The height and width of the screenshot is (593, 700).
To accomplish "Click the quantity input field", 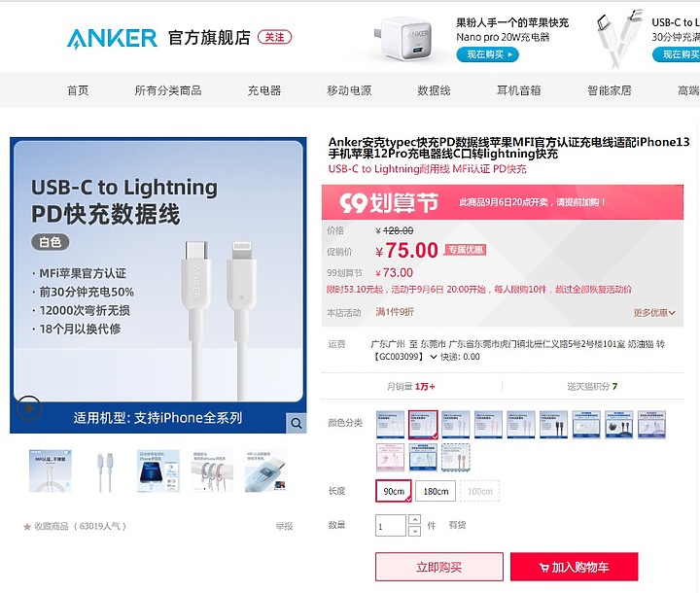I will click(x=390, y=525).
